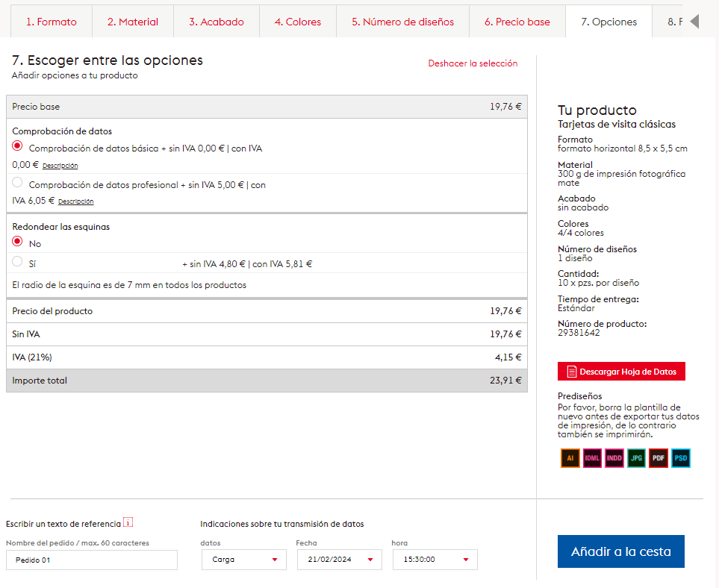This screenshot has width=719, height=588.
Task: Download the PDF template icon
Action: pyautogui.click(x=659, y=458)
